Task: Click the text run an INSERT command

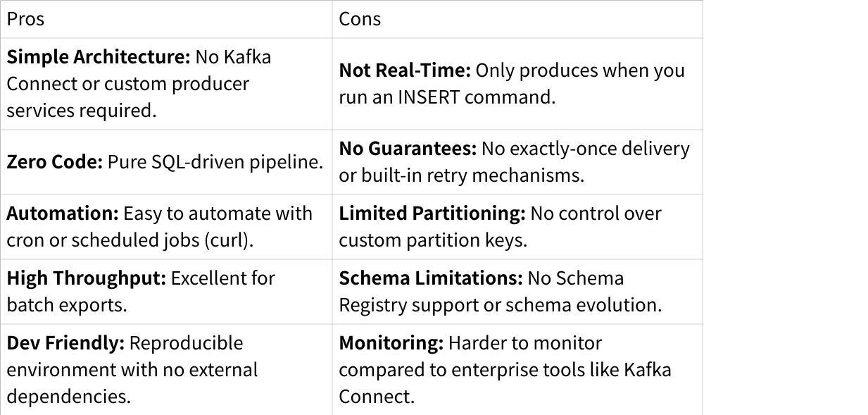Action: tap(447, 97)
